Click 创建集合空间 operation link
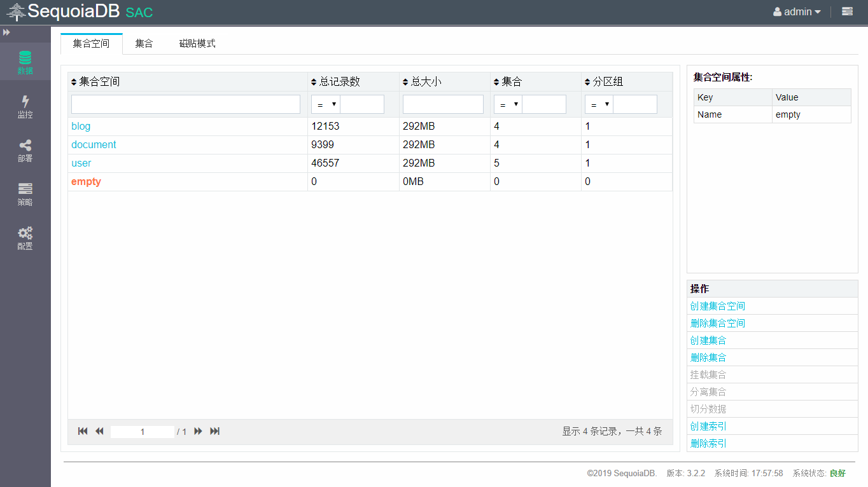Image resolution: width=868 pixels, height=487 pixels. coord(718,306)
